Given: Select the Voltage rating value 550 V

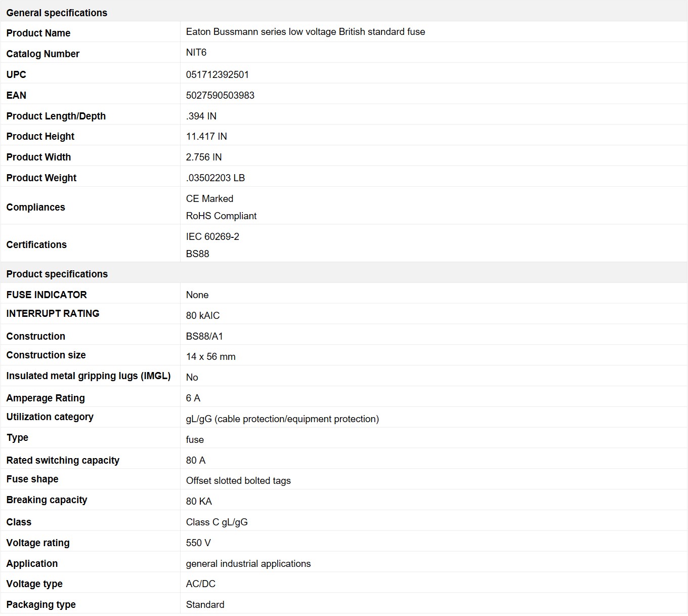Looking at the screenshot, I should click(x=198, y=543).
